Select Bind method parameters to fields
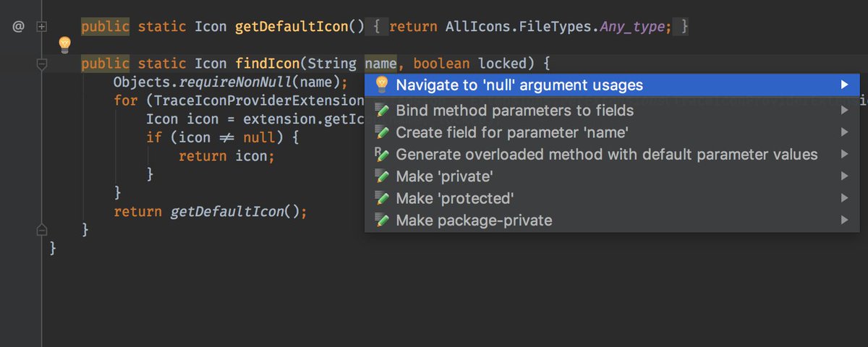 pyautogui.click(x=514, y=111)
